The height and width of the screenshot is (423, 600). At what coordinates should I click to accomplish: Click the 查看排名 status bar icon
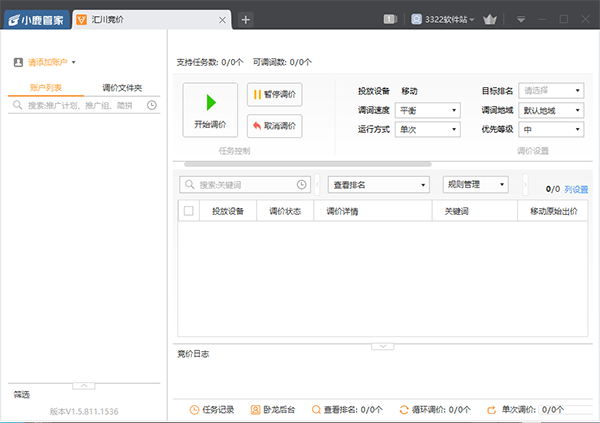tap(317, 409)
